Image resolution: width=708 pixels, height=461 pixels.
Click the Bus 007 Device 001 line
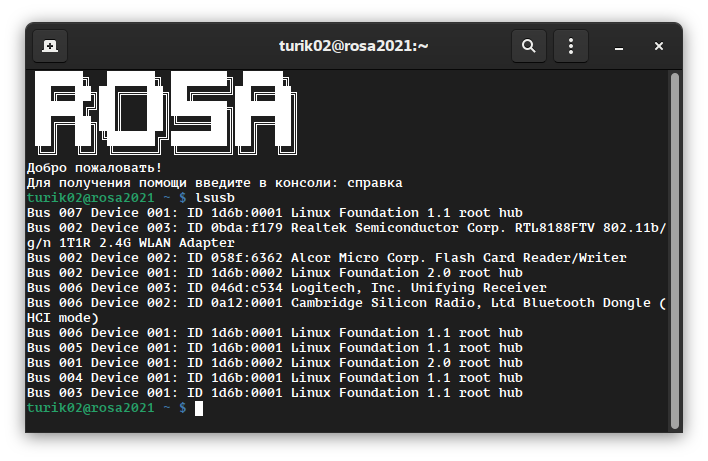[275, 213]
